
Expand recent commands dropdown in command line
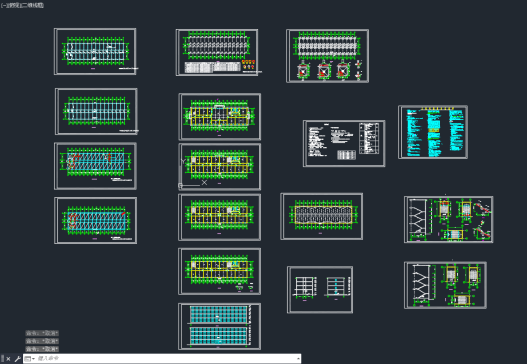(x=30, y=359)
